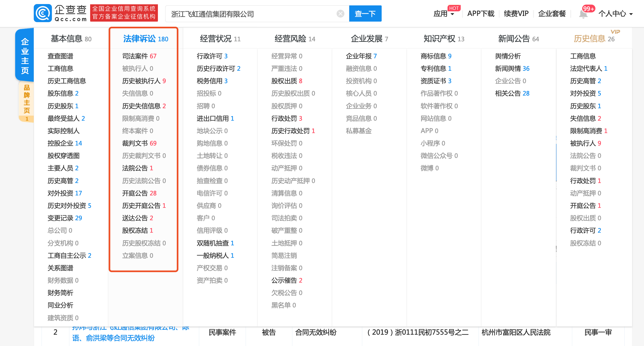Viewport: 644px width, 346px height.
Task: Click case number (2019)浙0111民初7555号之二
Action: click(x=418, y=332)
